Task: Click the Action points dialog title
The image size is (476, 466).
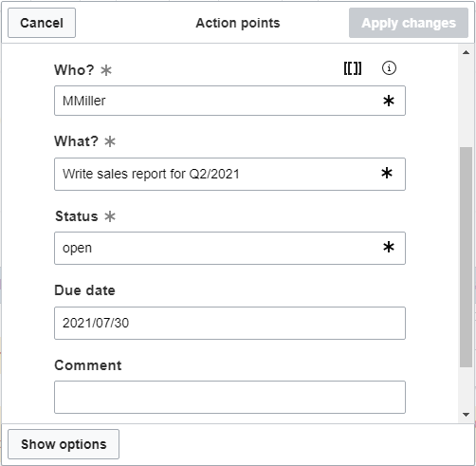Action: pyautogui.click(x=238, y=23)
